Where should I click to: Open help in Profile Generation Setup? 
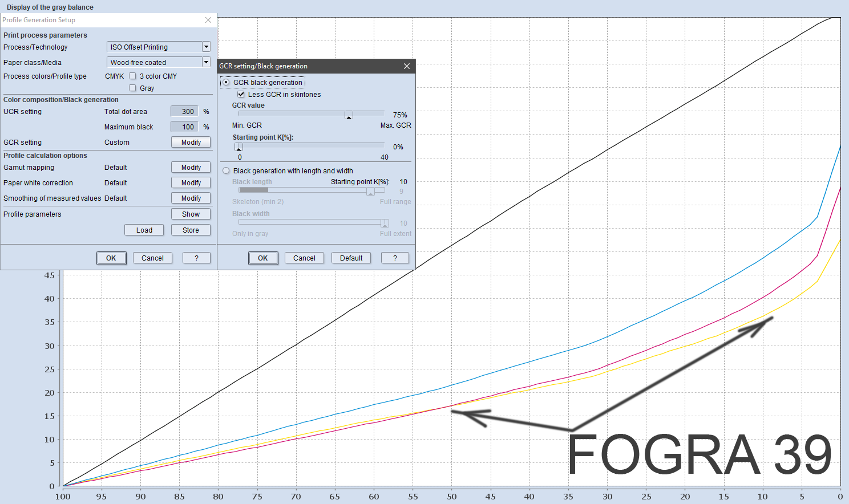197,258
